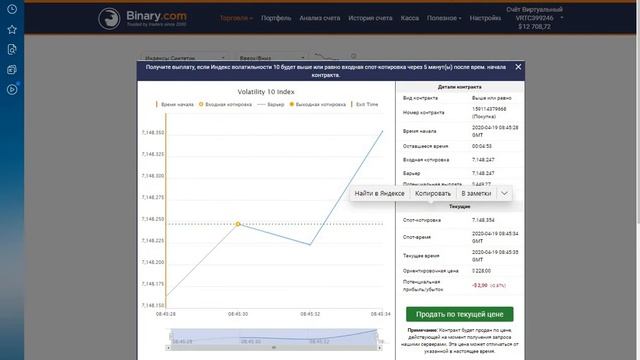Open the market selector dropdown behind popup
Viewport: 640px width, 360px height.
[x=184, y=58]
